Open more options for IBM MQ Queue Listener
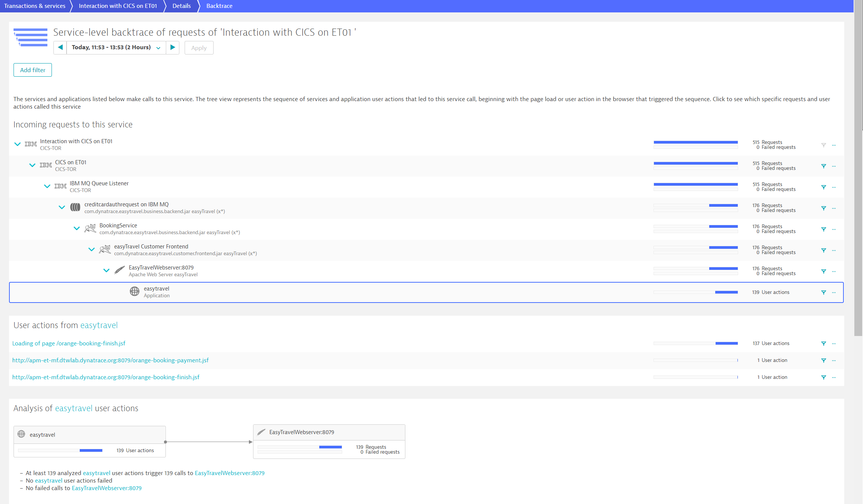Image resolution: width=863 pixels, height=504 pixels. pos(834,187)
